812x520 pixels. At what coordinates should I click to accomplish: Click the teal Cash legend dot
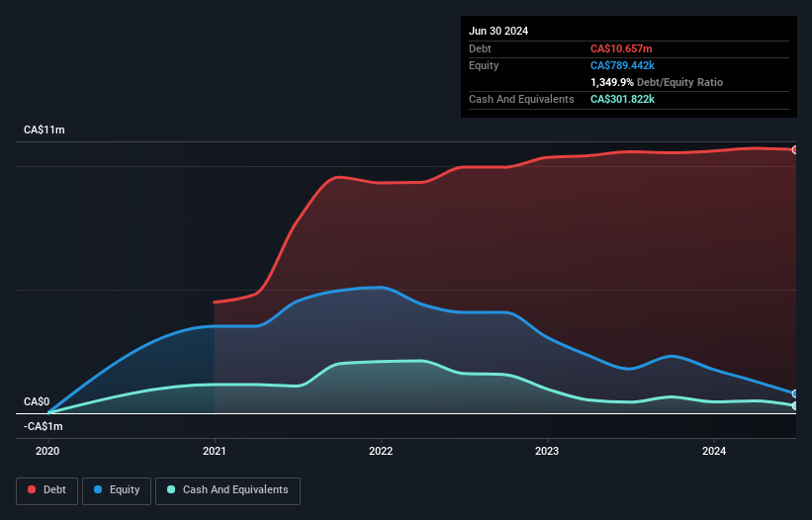[x=171, y=489]
